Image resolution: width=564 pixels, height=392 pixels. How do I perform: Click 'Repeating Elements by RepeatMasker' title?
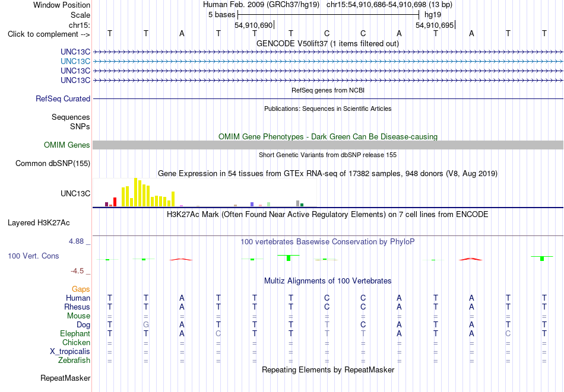pyautogui.click(x=328, y=370)
